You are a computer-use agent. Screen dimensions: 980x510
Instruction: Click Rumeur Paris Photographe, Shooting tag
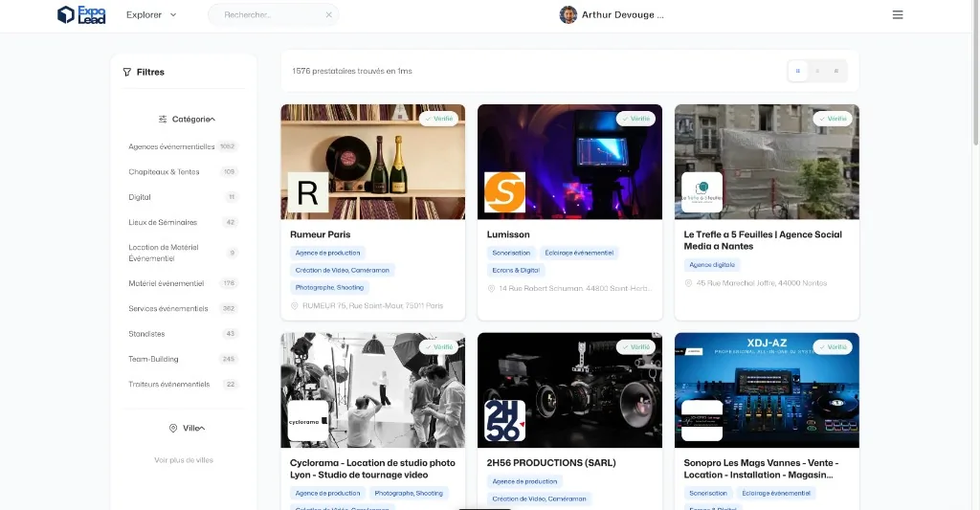[329, 287]
